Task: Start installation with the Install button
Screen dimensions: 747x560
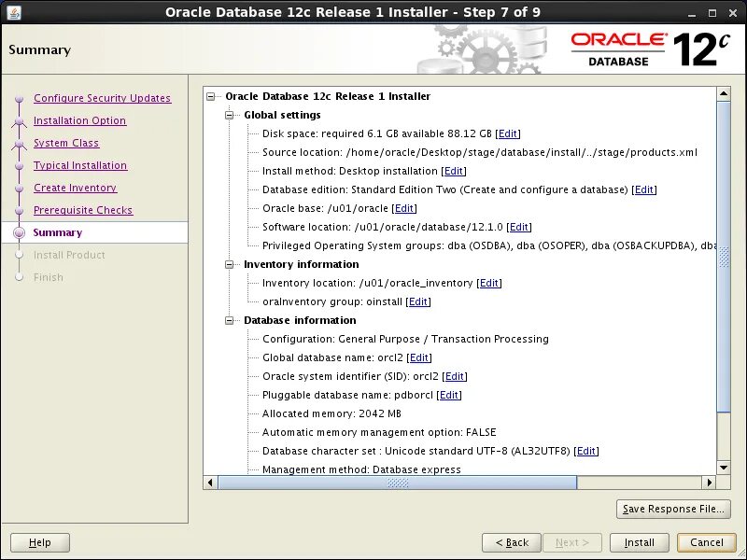Action: [639, 542]
